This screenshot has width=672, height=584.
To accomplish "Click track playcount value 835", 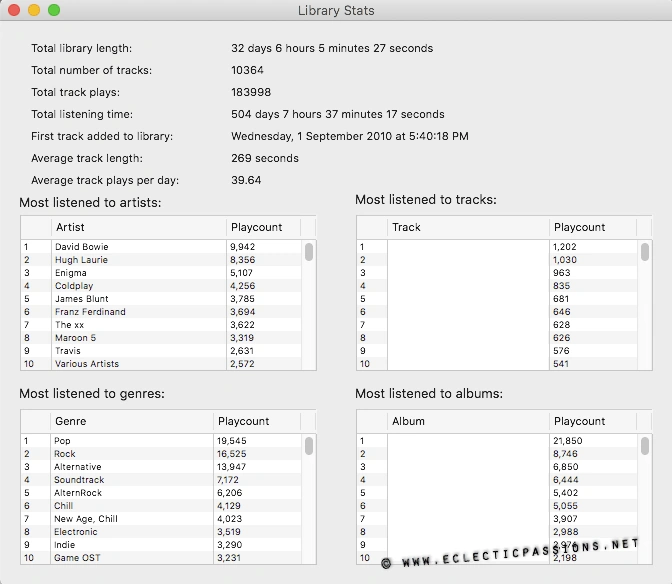I will coord(561,286).
